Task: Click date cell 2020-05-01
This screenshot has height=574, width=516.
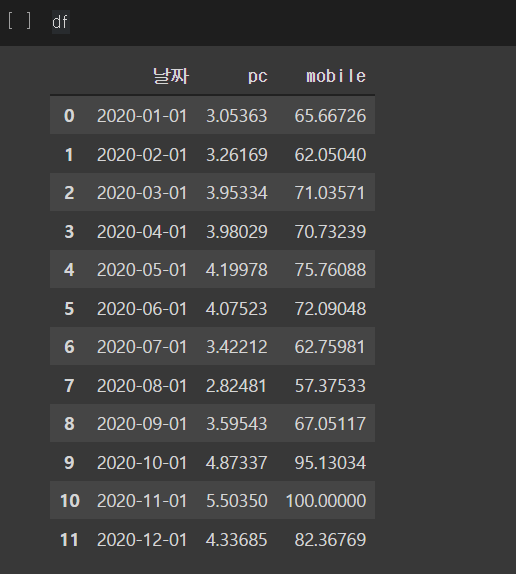Action: coord(142,270)
